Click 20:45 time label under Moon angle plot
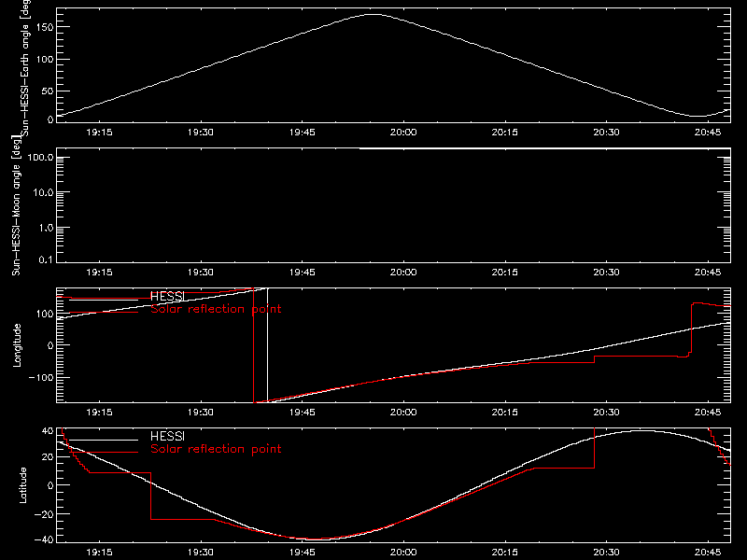 [708, 272]
